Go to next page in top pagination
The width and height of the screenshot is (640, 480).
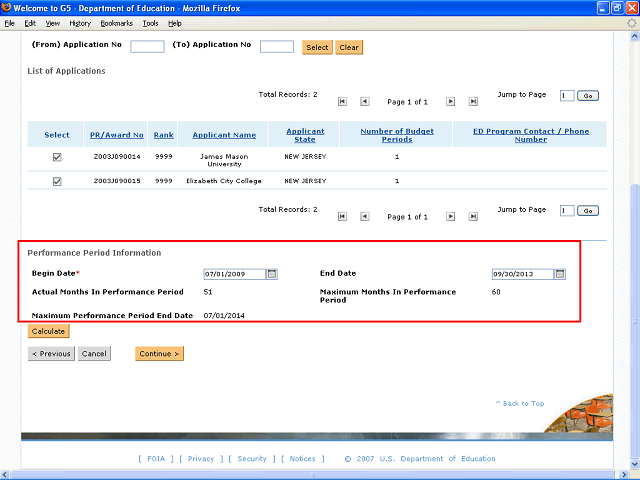point(450,101)
